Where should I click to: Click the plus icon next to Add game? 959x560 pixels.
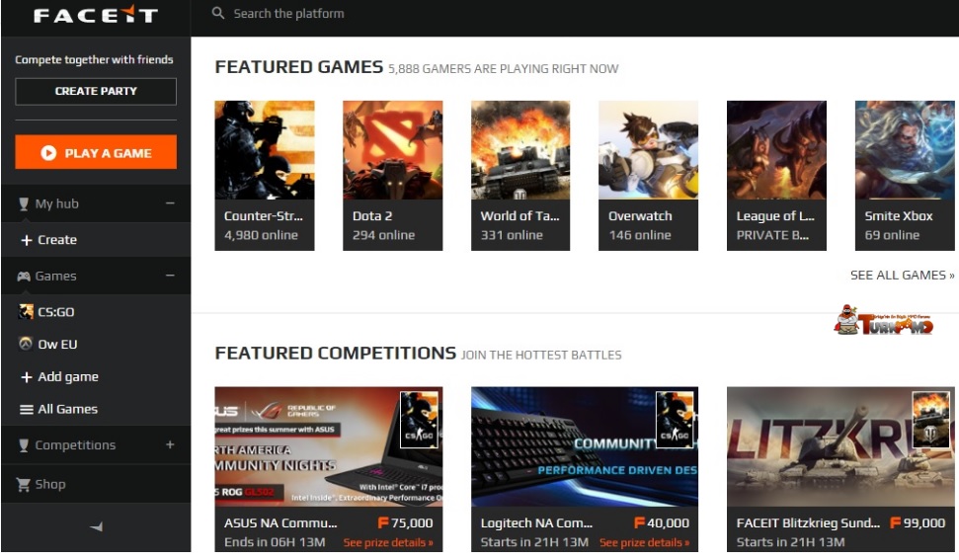[27, 377]
